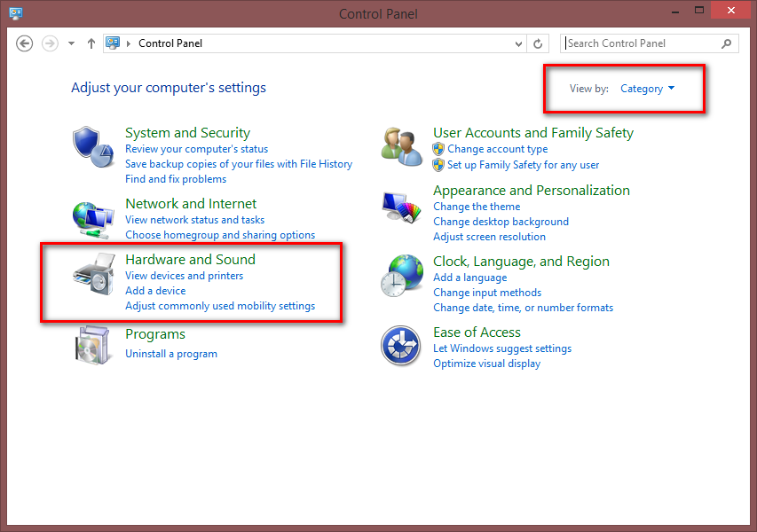Minimize the Control Panel window
Viewport: 757px width, 532px height.
tap(675, 12)
